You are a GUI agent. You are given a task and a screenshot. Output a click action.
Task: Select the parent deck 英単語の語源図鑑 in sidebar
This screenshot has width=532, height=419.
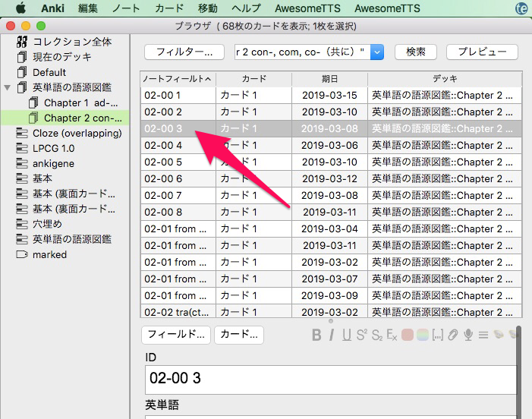65,87
